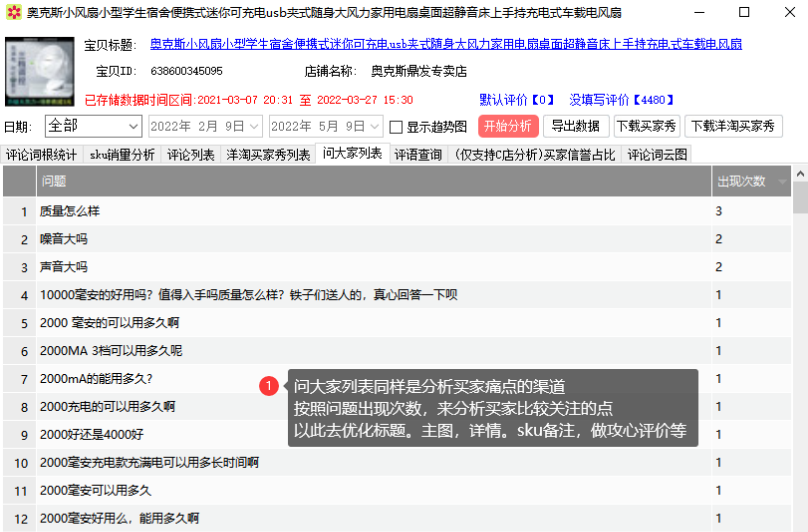Click the scrollbar up arrow

[800, 174]
